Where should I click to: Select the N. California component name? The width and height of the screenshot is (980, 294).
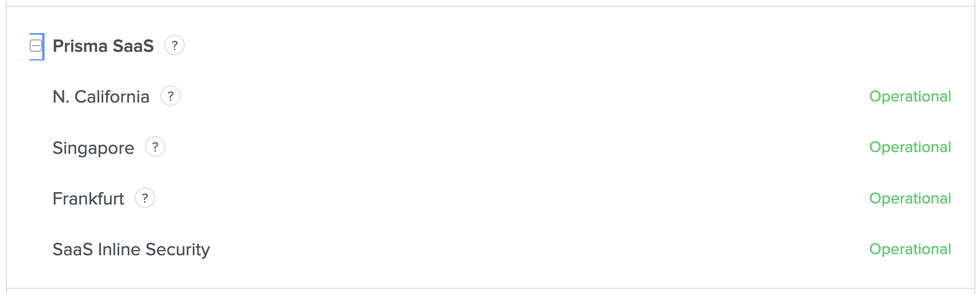[x=101, y=97]
